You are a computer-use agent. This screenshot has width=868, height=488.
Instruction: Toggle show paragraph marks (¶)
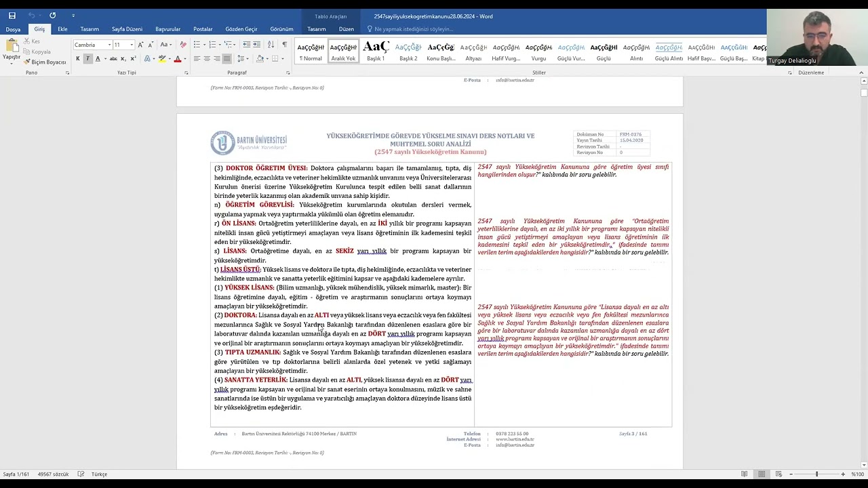tap(285, 45)
